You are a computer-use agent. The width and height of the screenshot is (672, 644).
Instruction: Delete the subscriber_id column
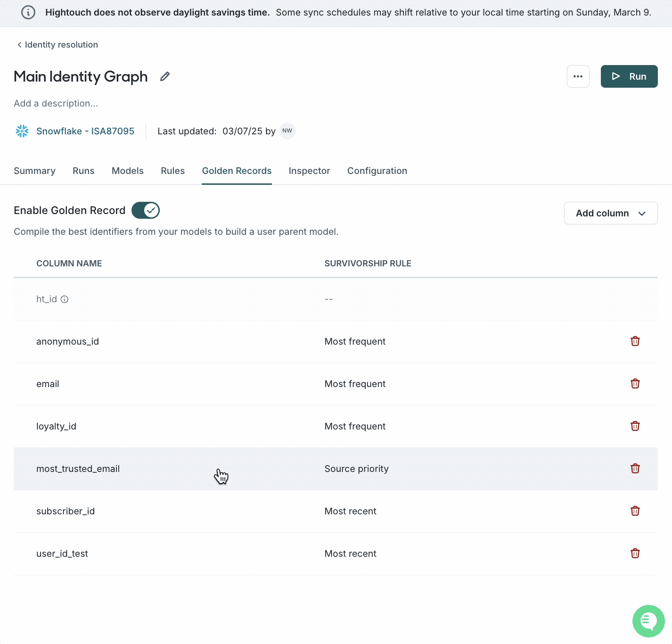635,511
